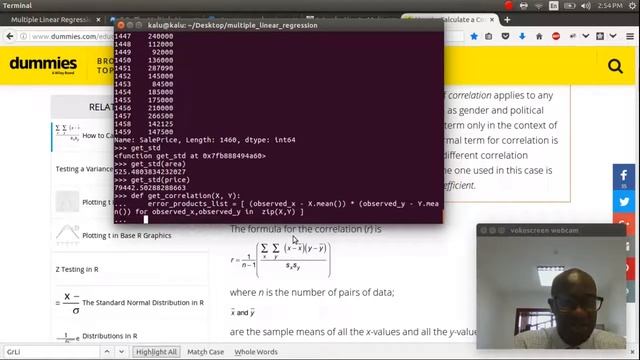Click the square extension icon in toolbar
This screenshot has width=640, height=360.
(600, 36)
